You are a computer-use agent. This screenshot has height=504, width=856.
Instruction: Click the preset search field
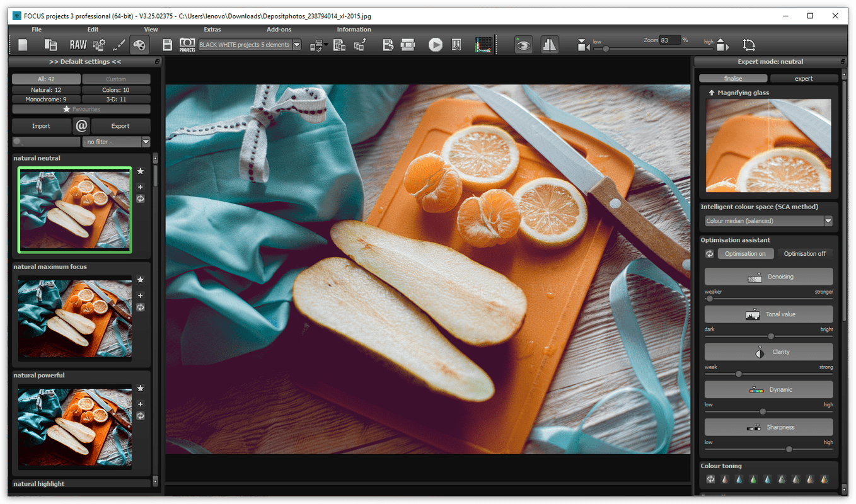point(46,142)
